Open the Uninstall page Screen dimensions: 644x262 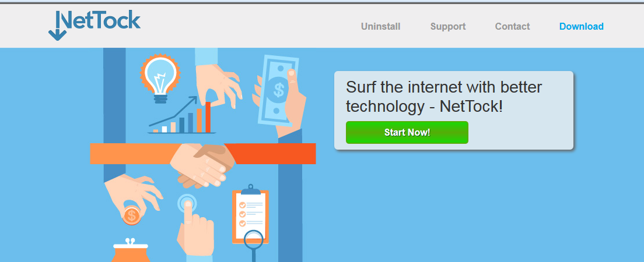pos(380,27)
